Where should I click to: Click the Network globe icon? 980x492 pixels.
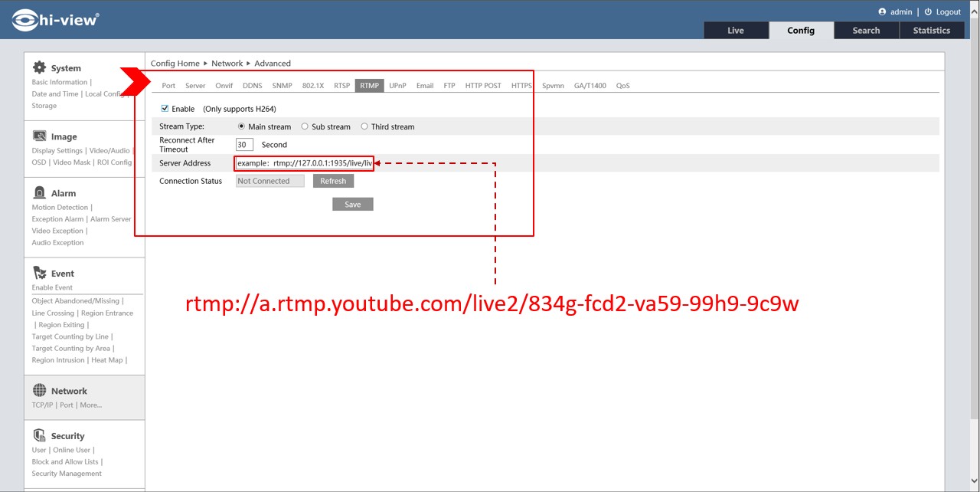pos(39,391)
